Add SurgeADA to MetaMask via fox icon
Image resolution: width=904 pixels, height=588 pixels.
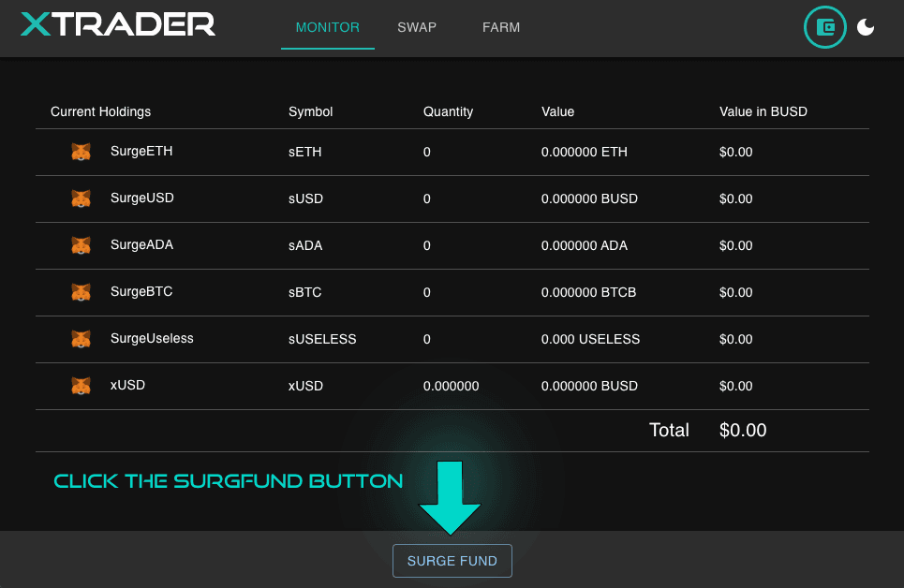pyautogui.click(x=81, y=245)
